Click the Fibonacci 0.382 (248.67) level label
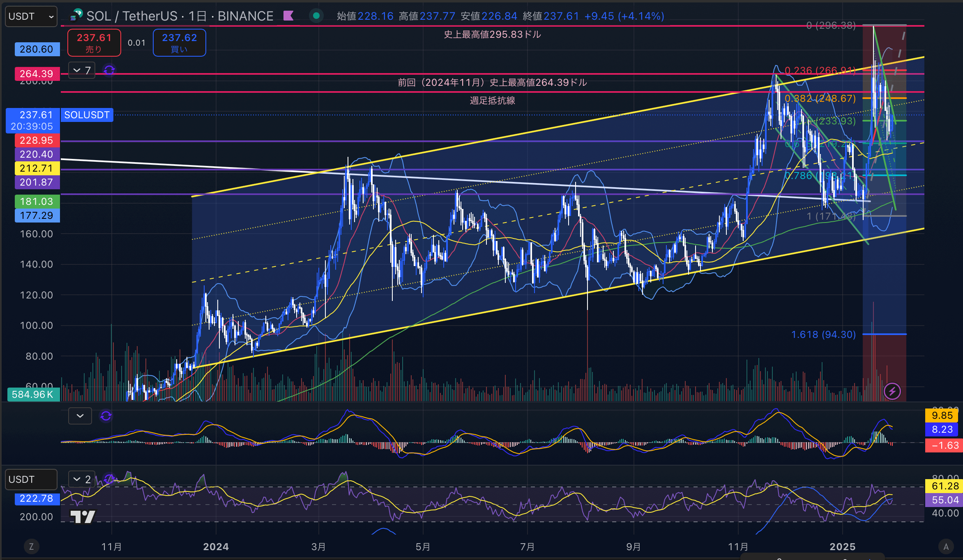 820,99
